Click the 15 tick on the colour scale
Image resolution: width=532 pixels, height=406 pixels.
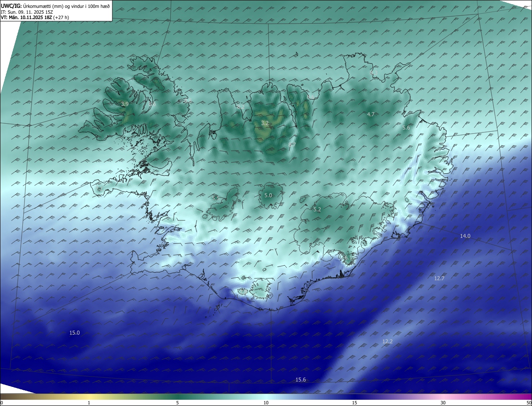[355, 403]
